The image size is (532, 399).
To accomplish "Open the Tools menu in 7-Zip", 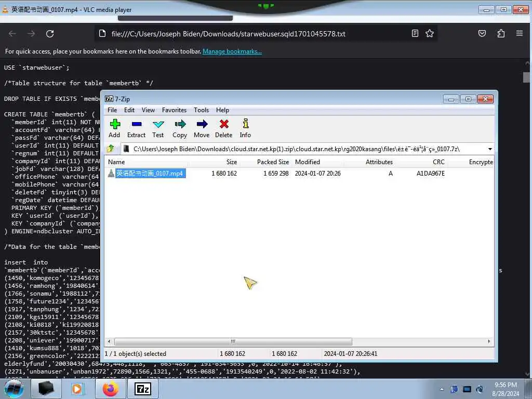I will [201, 110].
